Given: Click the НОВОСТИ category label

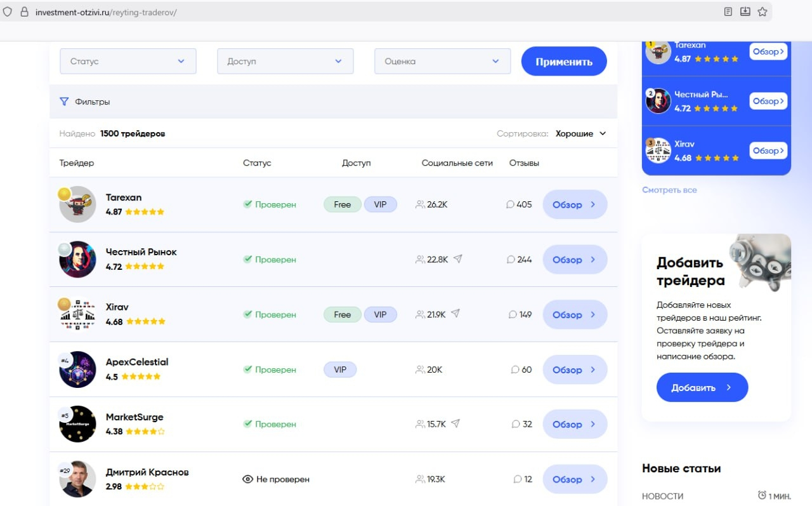Looking at the screenshot, I should [662, 496].
